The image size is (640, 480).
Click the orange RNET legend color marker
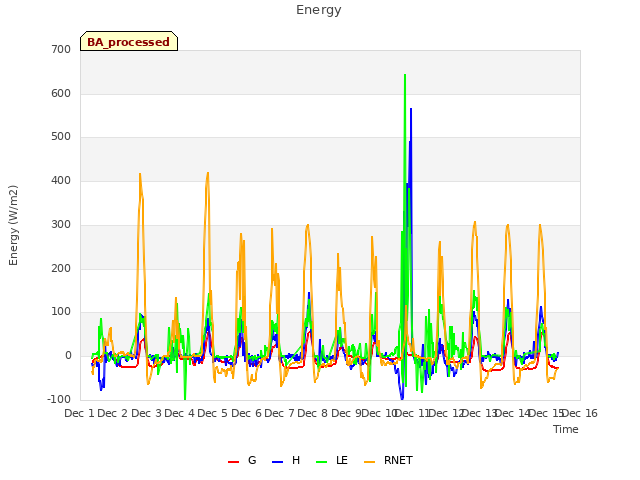(369, 462)
